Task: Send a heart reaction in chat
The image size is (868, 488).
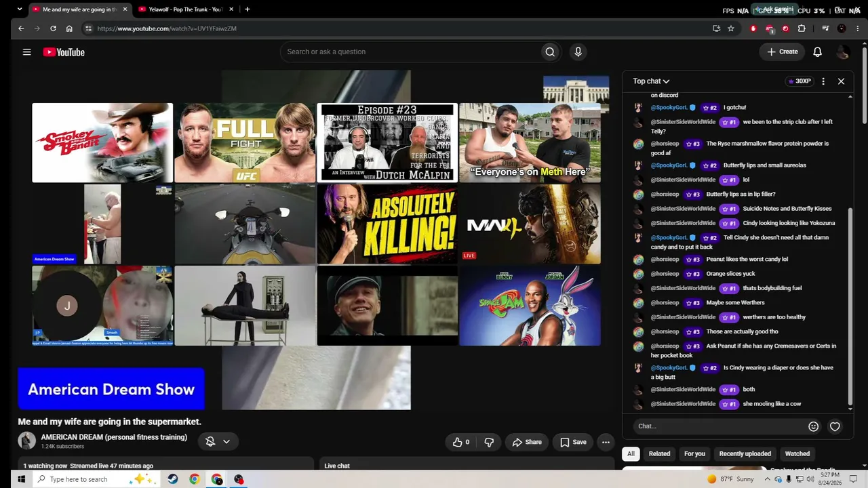Action: coord(835,426)
